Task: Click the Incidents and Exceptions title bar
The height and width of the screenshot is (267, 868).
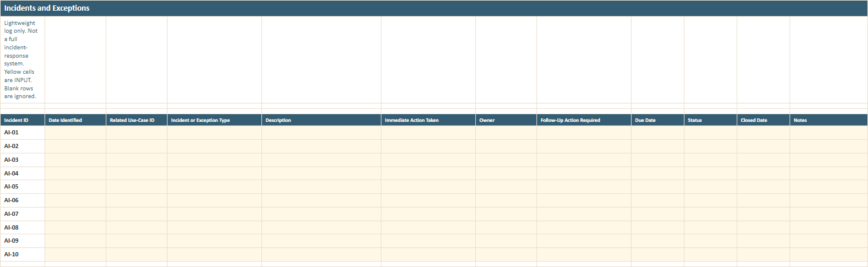Action: click(434, 8)
